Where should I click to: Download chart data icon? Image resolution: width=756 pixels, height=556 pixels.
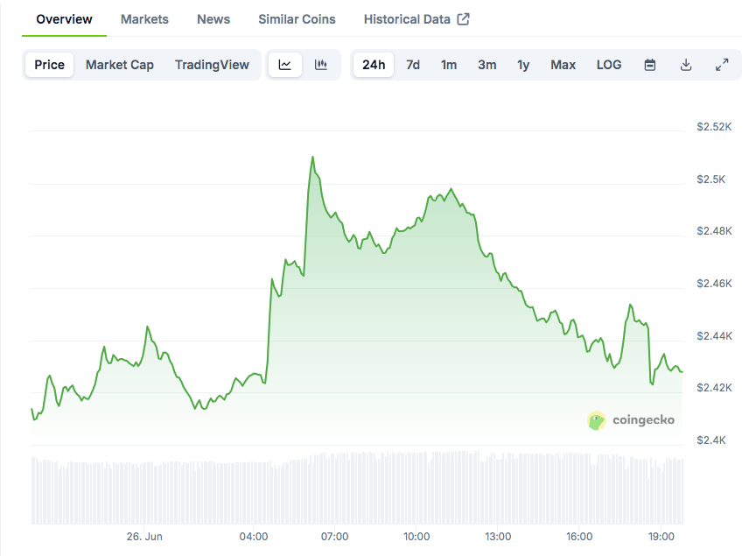click(686, 65)
